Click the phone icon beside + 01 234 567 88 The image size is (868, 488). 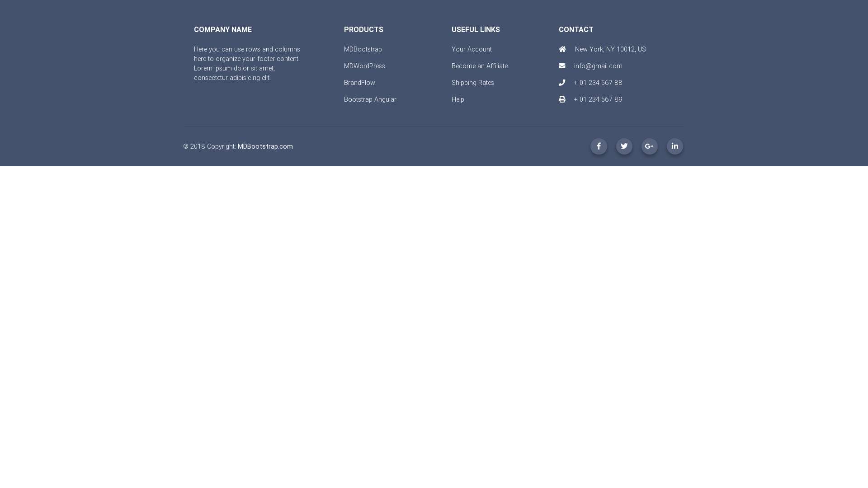[x=562, y=83]
